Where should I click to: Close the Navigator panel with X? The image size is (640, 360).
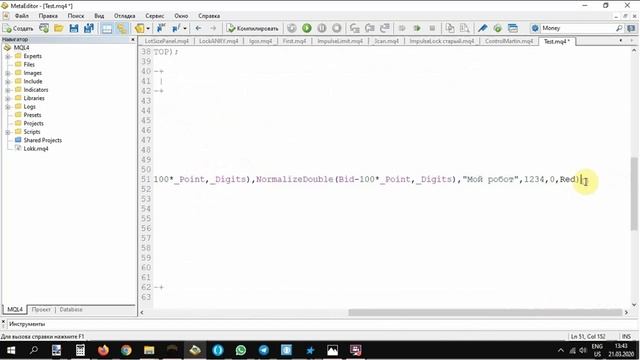(x=133, y=40)
